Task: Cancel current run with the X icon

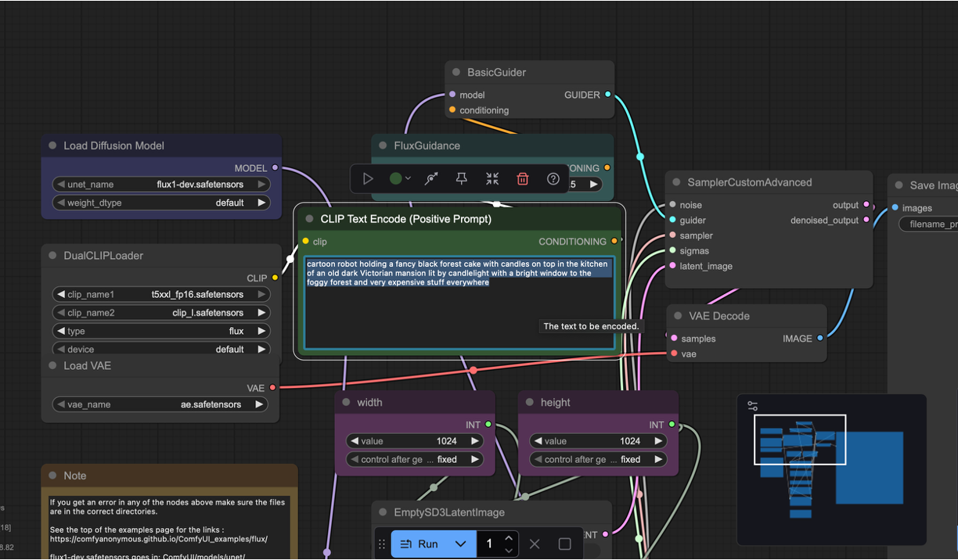Action: click(535, 544)
